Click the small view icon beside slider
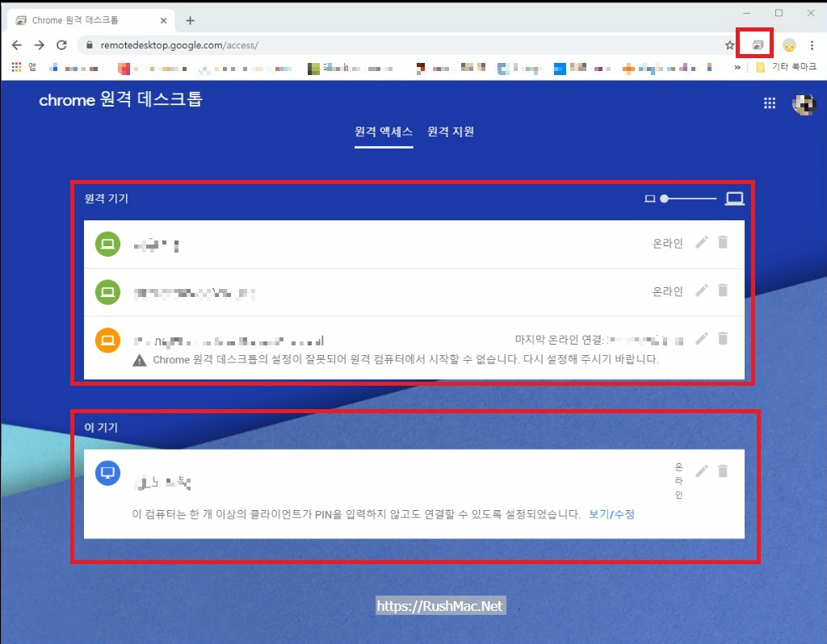 tap(650, 199)
